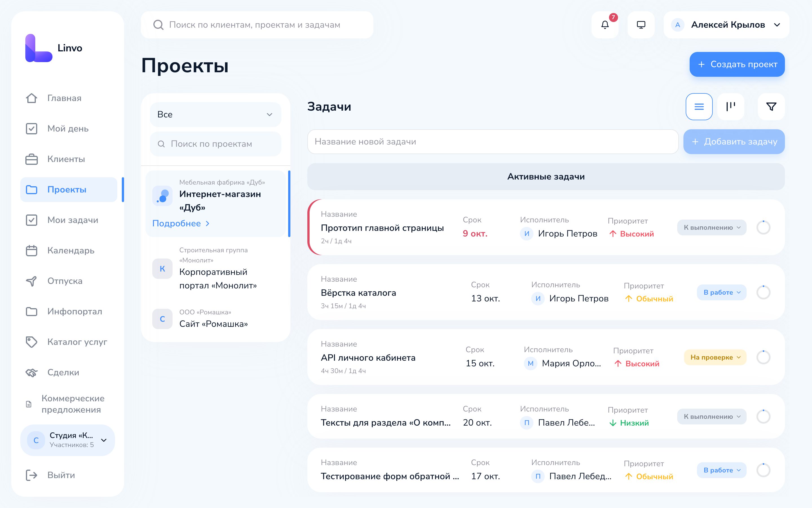The image size is (812, 508).
Task: Open Клиенты section
Action: (69, 159)
